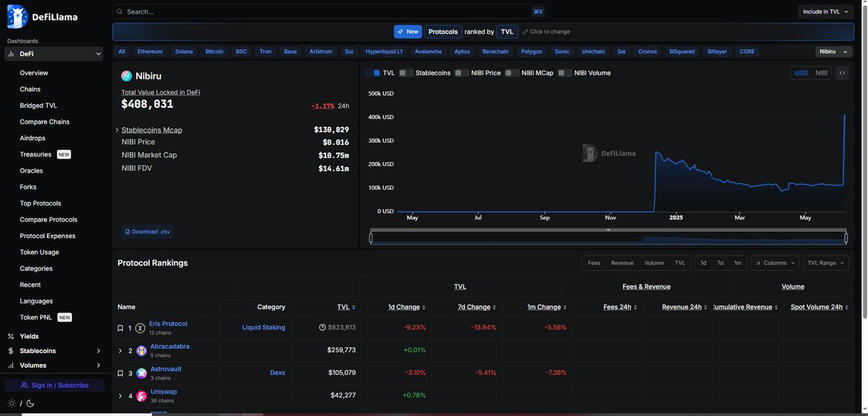Click the DeFi dashboard bar icon
The width and height of the screenshot is (868, 416).
tap(11, 54)
